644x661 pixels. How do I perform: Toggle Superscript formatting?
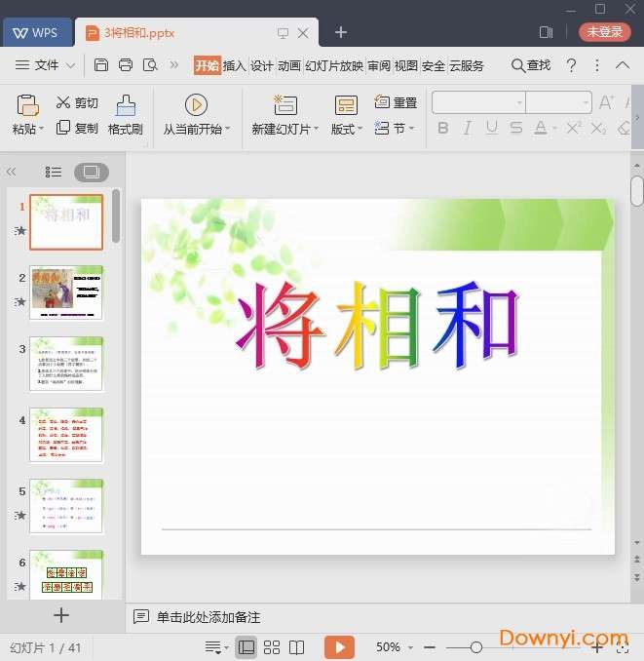(x=574, y=128)
